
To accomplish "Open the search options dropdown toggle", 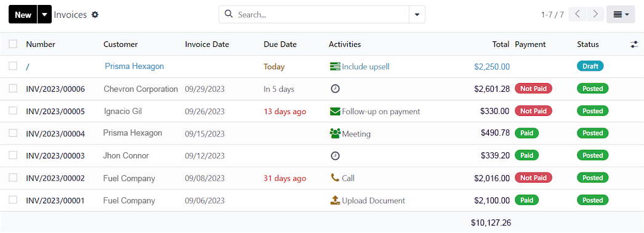I will pos(417,14).
